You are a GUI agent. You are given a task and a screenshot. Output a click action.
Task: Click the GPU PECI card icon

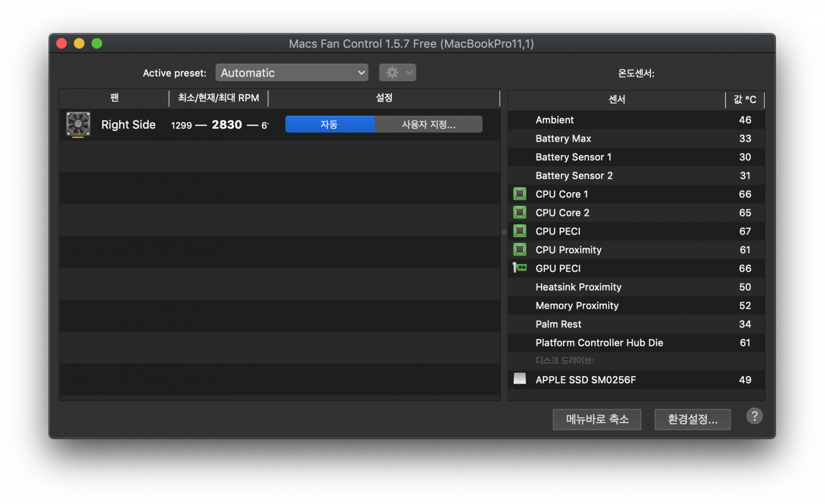(520, 268)
